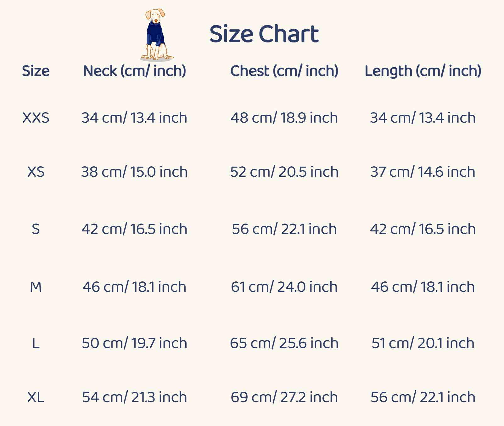The width and height of the screenshot is (504, 426).
Task: Click the dog wearing sweater illustration
Action: pos(156,35)
